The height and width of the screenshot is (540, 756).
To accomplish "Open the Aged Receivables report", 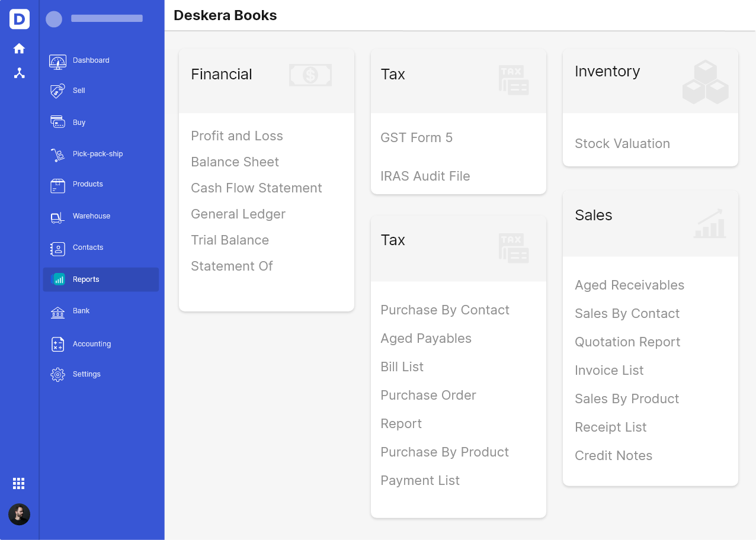I will [629, 285].
